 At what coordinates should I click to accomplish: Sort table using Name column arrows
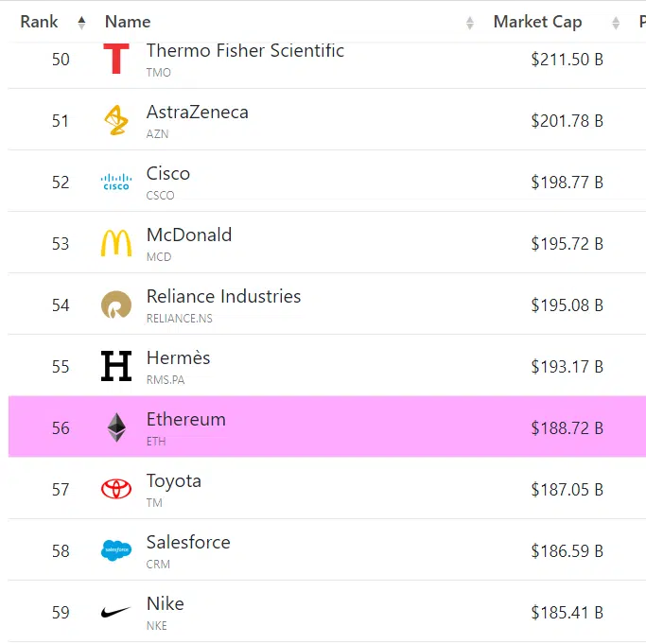470,23
